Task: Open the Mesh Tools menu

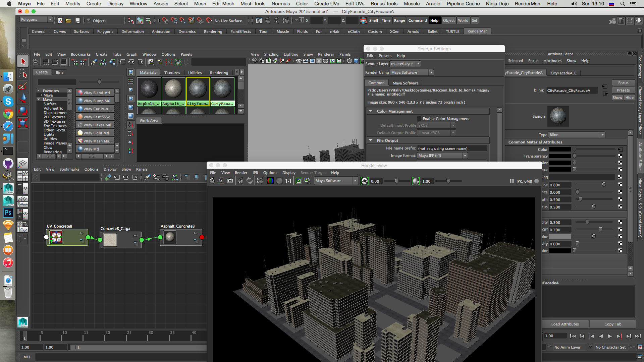Action: [253, 4]
